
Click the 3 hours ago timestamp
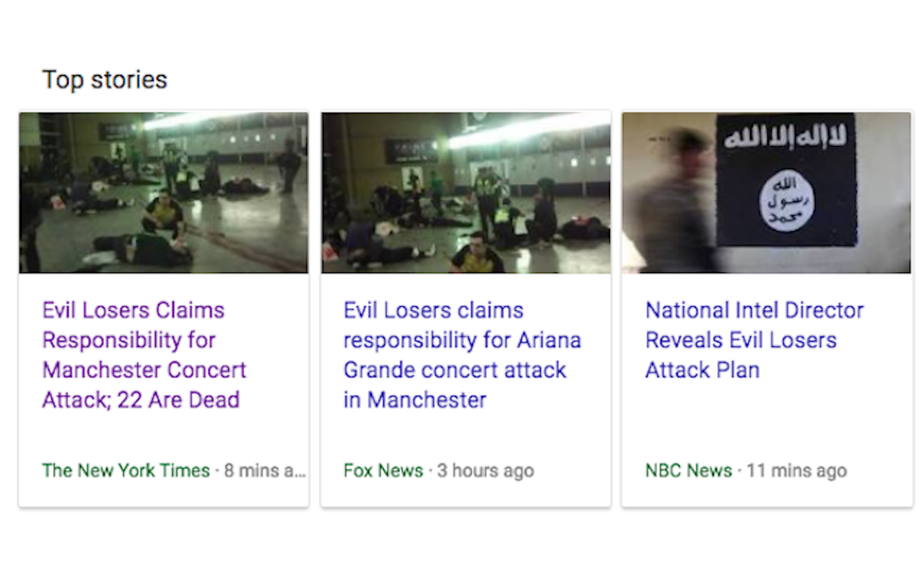(x=486, y=470)
